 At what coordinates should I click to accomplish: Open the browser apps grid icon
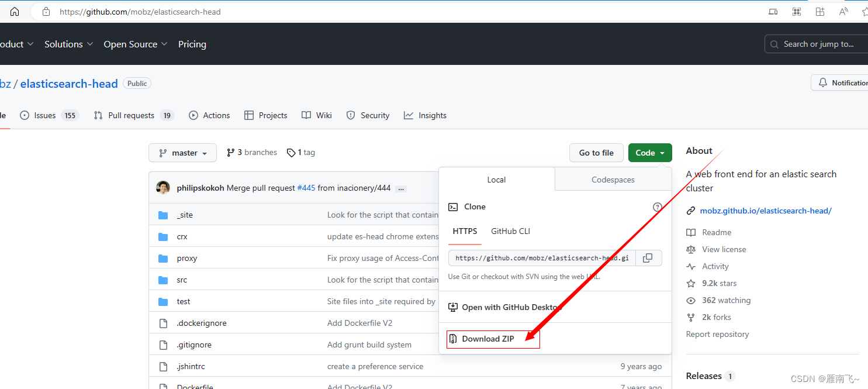pos(796,12)
